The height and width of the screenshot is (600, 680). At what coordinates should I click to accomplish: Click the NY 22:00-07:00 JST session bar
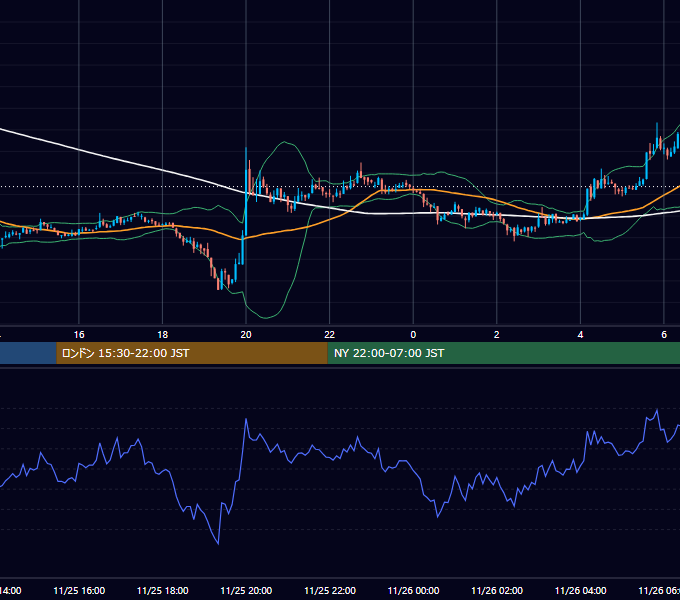point(503,353)
